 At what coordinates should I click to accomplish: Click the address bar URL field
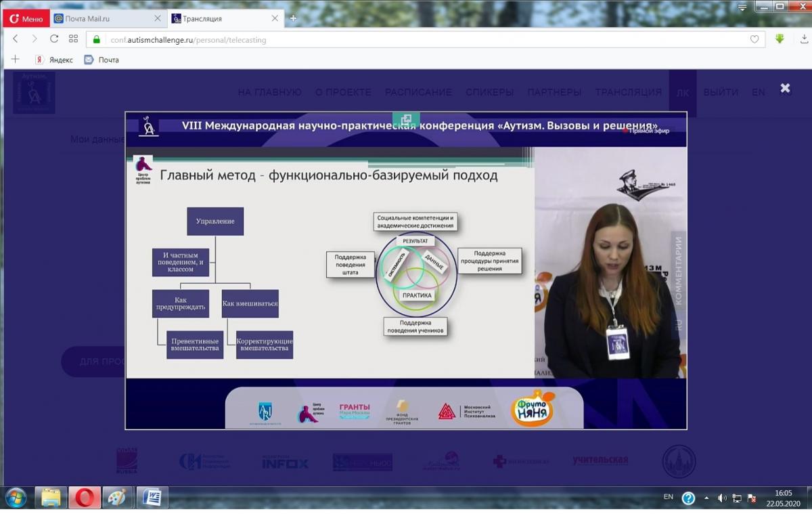426,40
